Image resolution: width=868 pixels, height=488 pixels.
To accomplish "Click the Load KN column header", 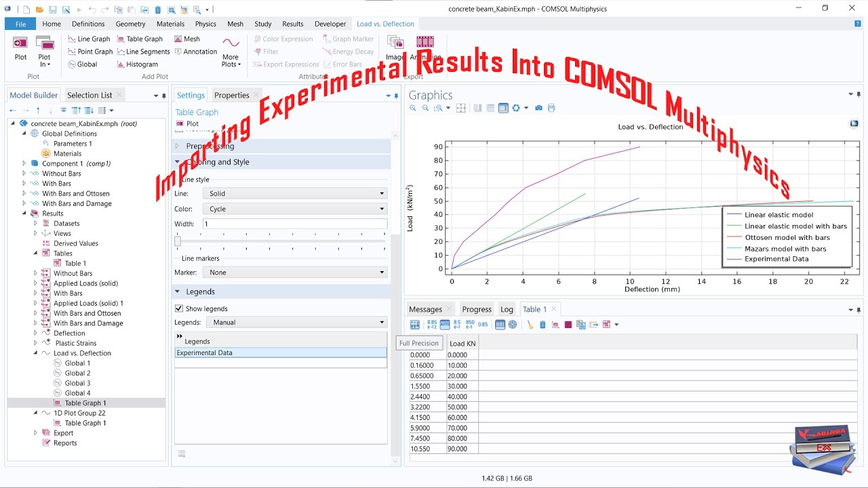I will [x=462, y=344].
